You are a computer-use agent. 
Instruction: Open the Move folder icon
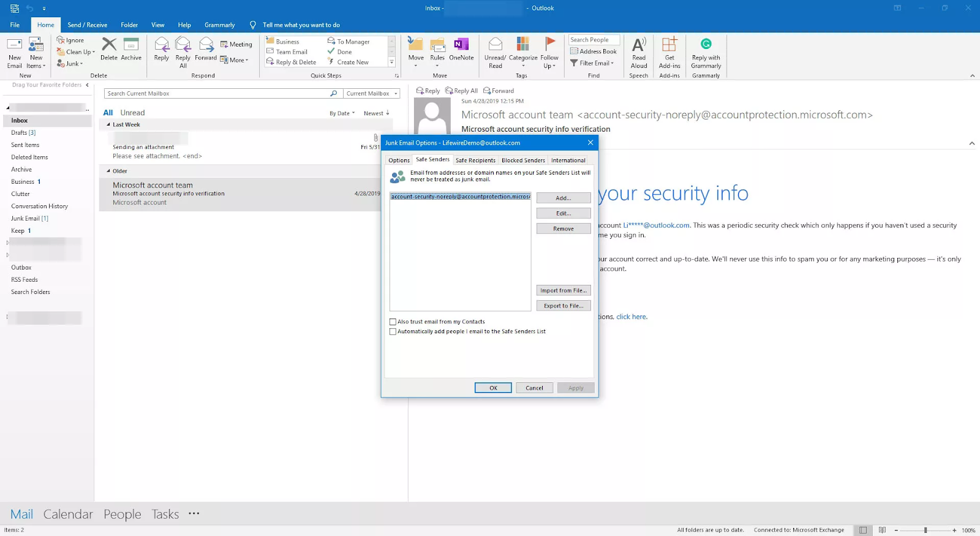tap(416, 44)
